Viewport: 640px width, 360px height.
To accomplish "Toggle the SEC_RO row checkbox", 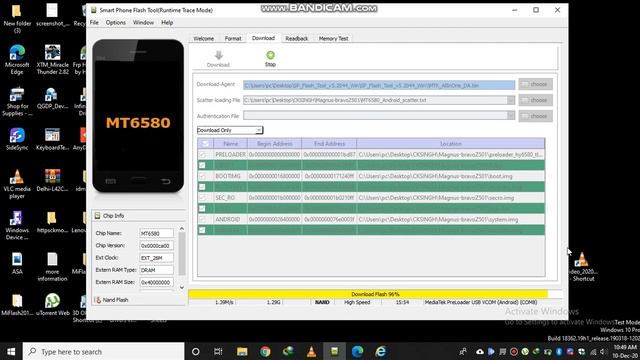I will (x=202, y=198).
